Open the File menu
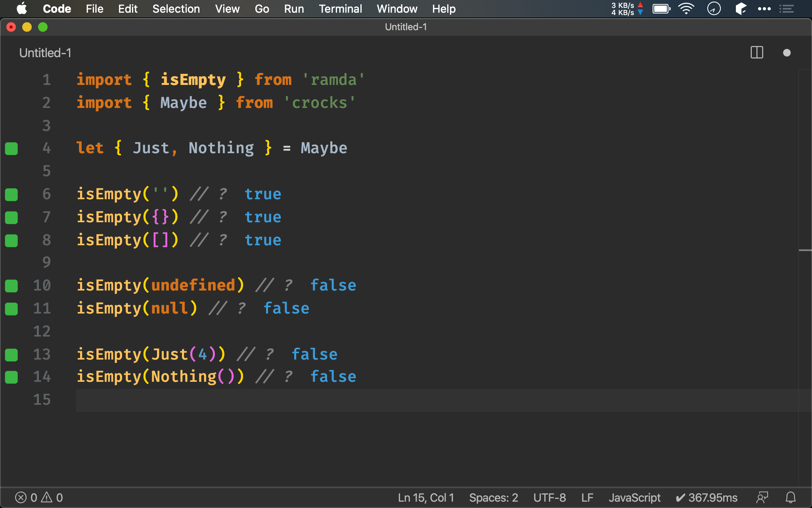 (94, 9)
